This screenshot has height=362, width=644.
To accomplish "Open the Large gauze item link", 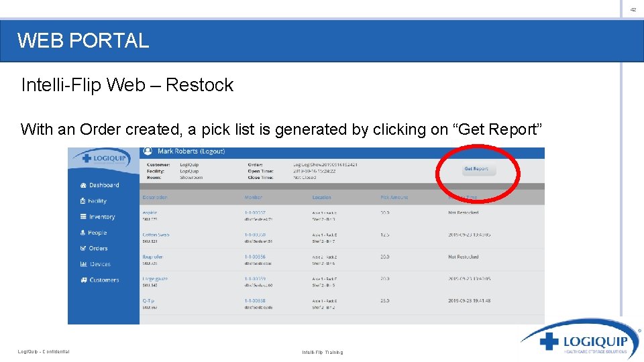I will coord(155,279).
